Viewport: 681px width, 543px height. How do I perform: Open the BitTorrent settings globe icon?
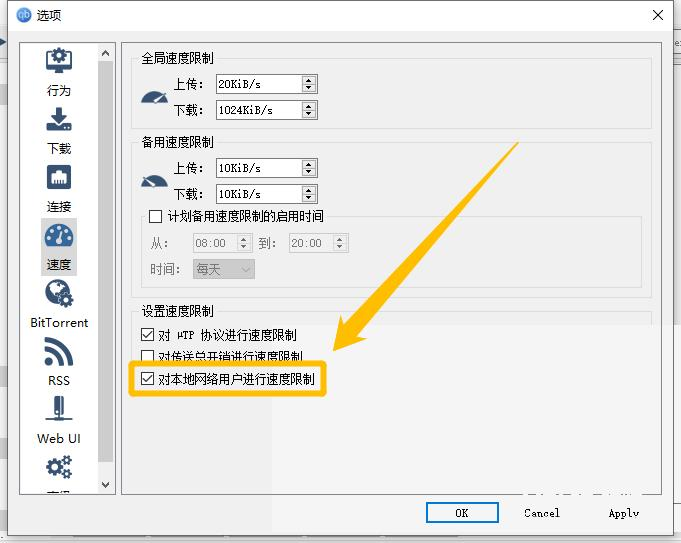coord(59,293)
